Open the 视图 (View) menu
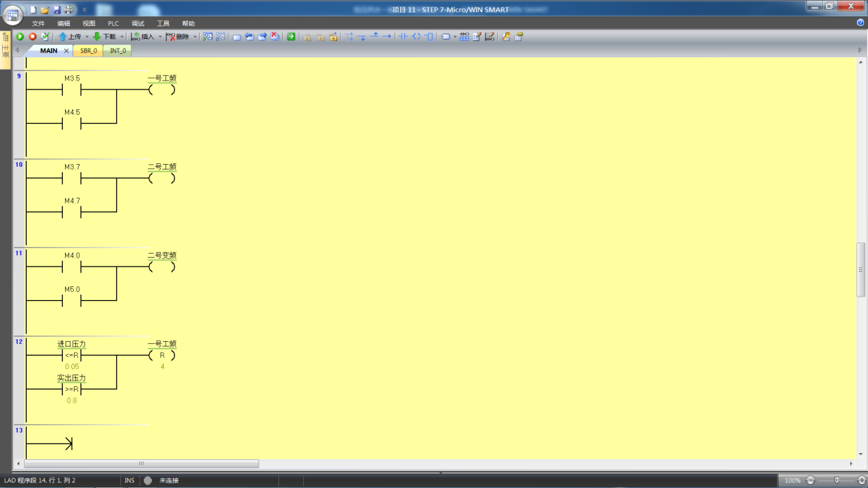868x488 pixels. 89,23
